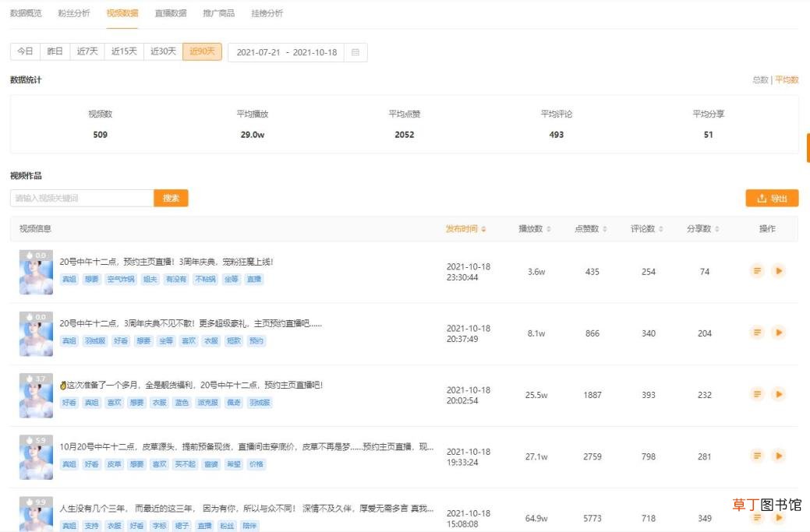Play the 23:30:44 video
Viewport: 810px width, 532px height.
tap(779, 270)
